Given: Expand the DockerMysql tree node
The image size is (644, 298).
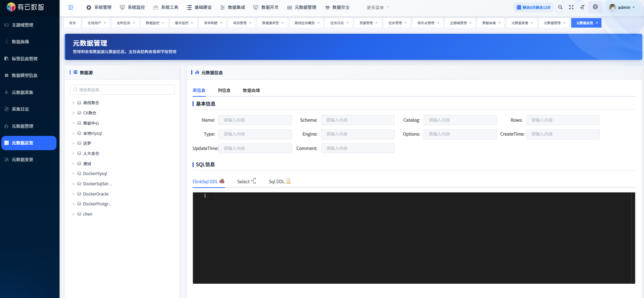Looking at the screenshot, I should point(73,174).
